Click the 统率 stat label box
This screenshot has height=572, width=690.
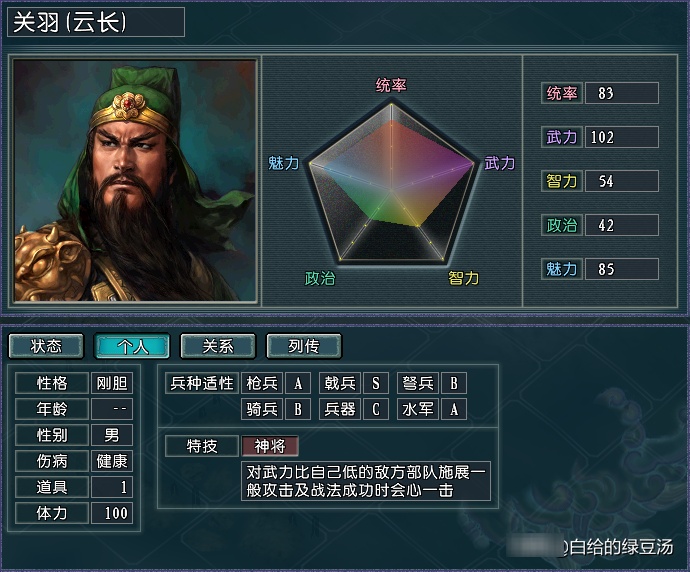(562, 93)
